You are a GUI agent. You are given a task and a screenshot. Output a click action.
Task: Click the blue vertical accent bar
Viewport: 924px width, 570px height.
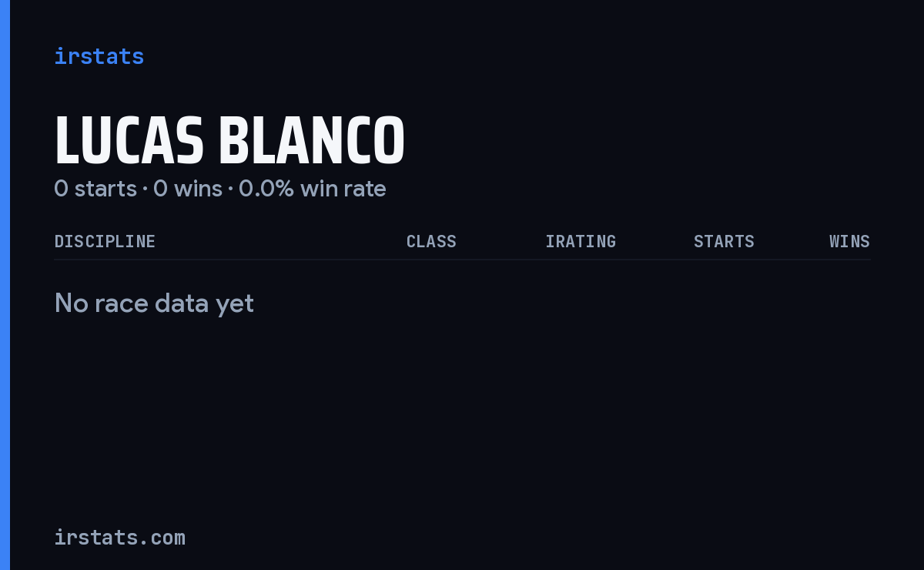(5, 285)
